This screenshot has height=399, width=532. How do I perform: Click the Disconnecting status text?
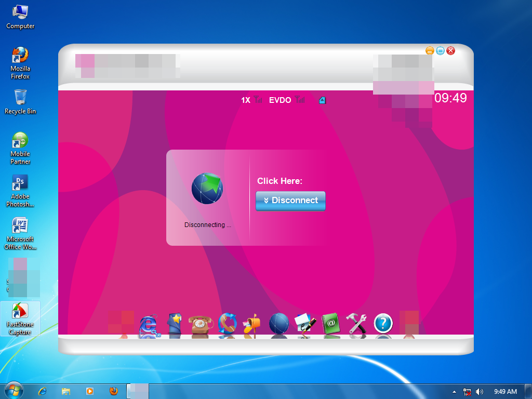tap(208, 224)
